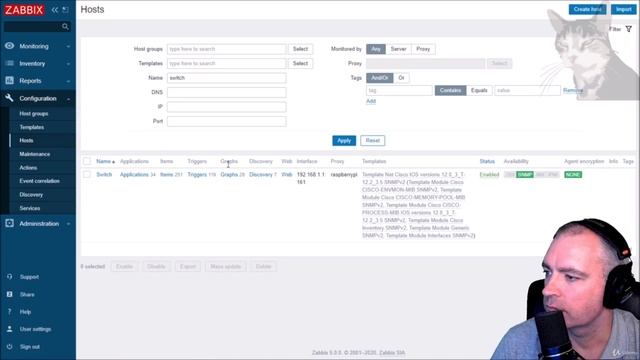Viewport: 640px width, 360px height.
Task: Open Applications for Switch host
Action: pos(134,174)
